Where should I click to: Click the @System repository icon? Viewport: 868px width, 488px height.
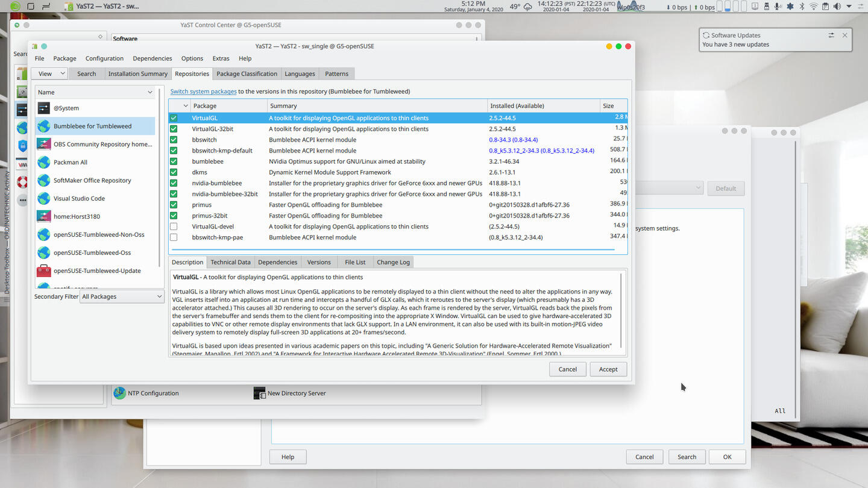click(x=43, y=108)
